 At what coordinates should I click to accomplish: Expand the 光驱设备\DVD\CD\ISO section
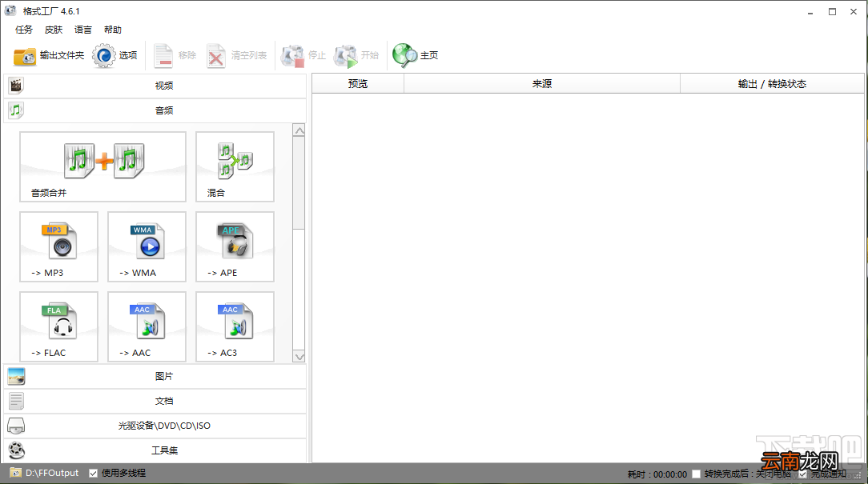click(155, 426)
